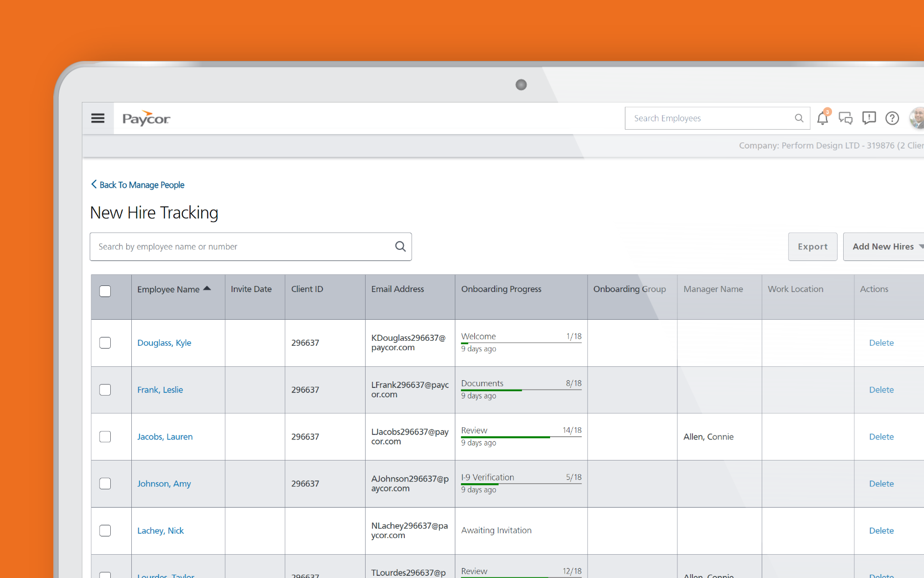
Task: Click email AJohnson296637@paycor.com
Action: click(x=410, y=484)
